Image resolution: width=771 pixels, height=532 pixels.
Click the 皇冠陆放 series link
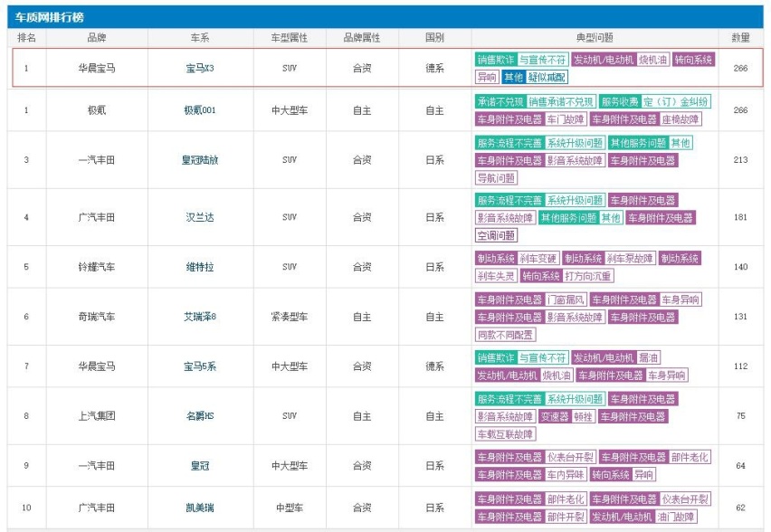tap(200, 160)
